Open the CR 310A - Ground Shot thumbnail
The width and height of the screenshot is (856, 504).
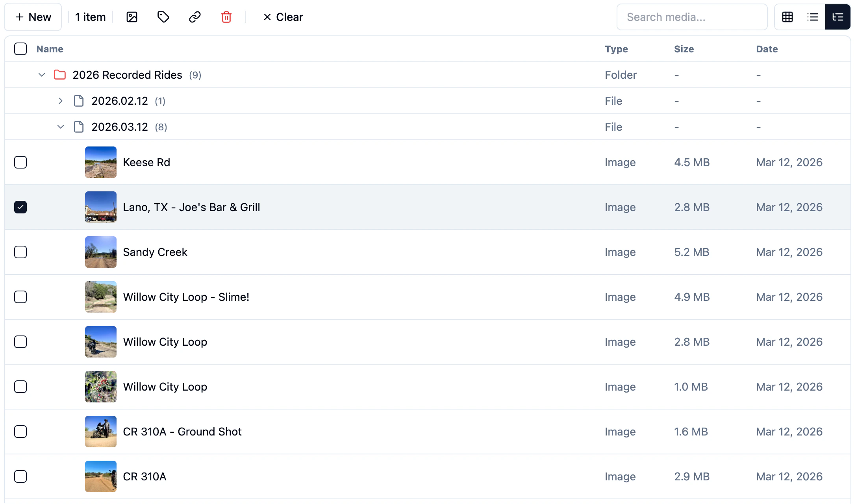[101, 432]
